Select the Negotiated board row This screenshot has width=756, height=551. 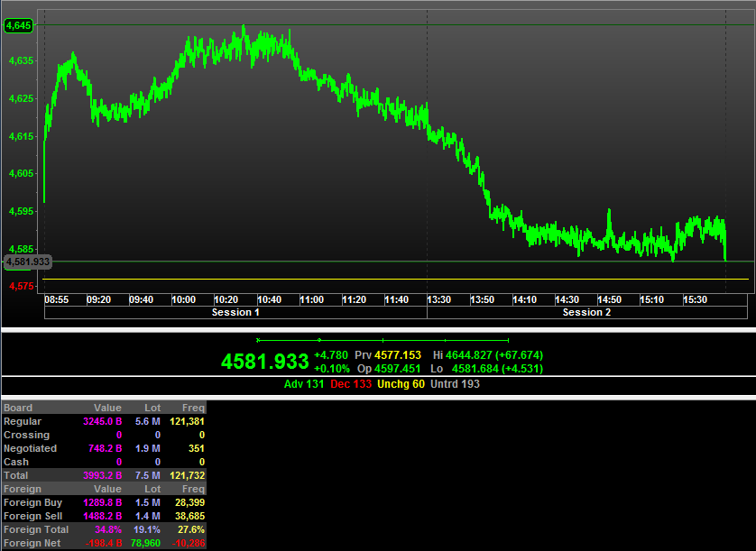click(x=104, y=448)
